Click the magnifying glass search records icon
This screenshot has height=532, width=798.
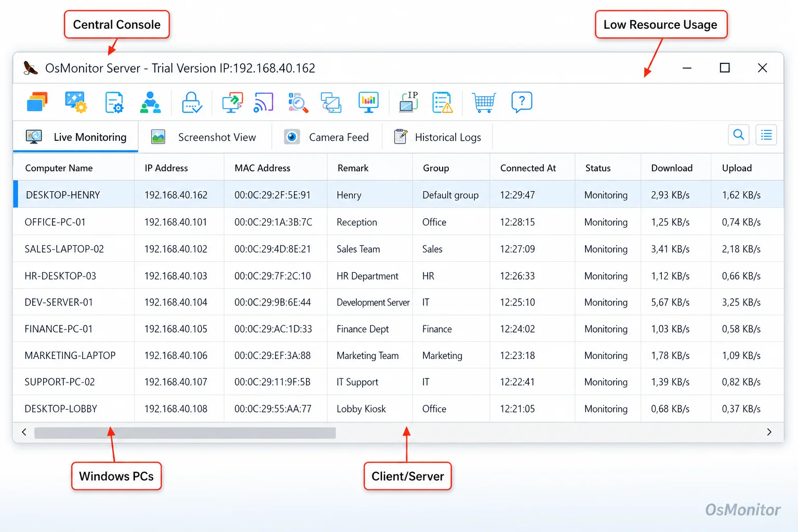(298, 102)
